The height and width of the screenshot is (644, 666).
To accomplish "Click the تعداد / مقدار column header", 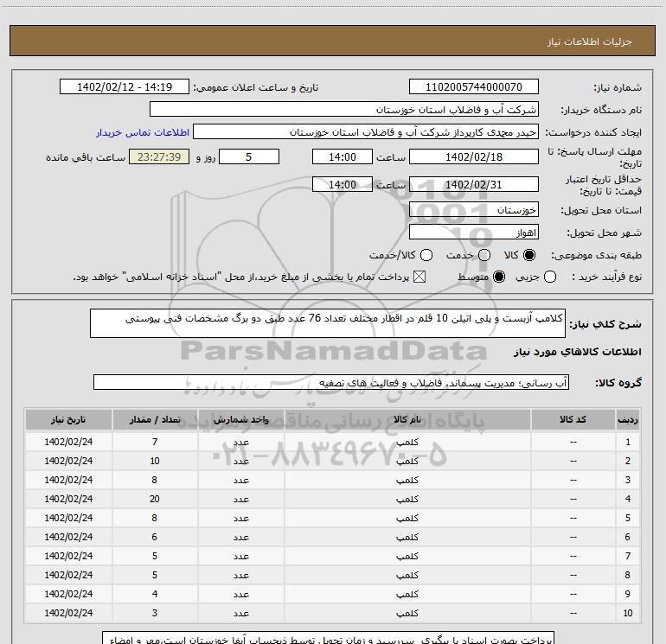I will coord(155,419).
